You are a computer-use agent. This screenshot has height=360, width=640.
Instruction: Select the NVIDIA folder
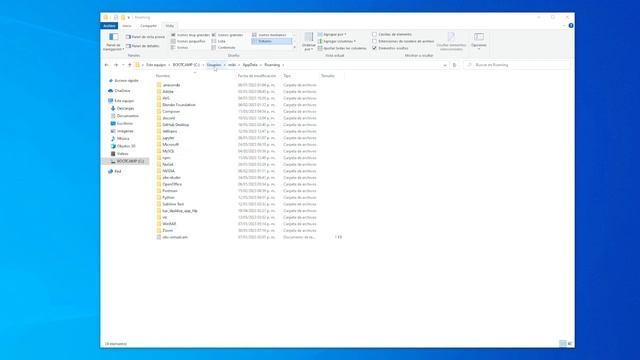(x=168, y=171)
